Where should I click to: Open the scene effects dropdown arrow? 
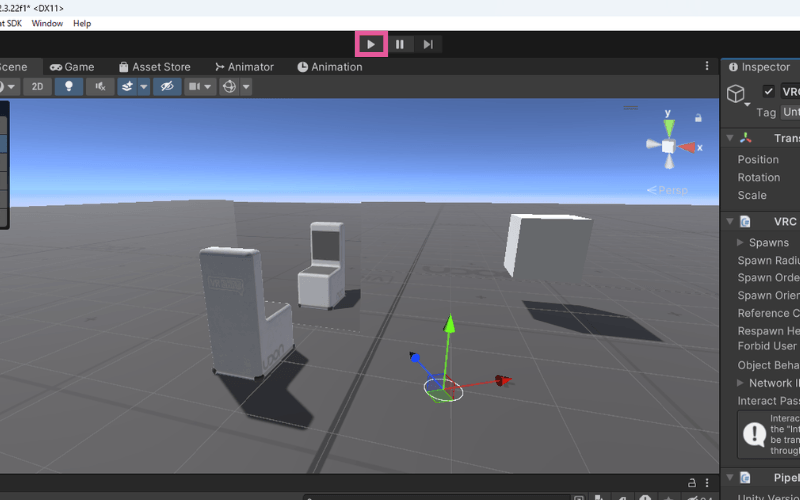click(144, 87)
